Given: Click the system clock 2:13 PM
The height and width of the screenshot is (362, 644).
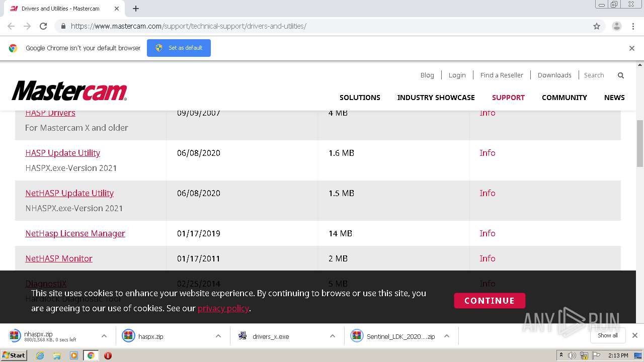Looking at the screenshot, I should [x=618, y=355].
